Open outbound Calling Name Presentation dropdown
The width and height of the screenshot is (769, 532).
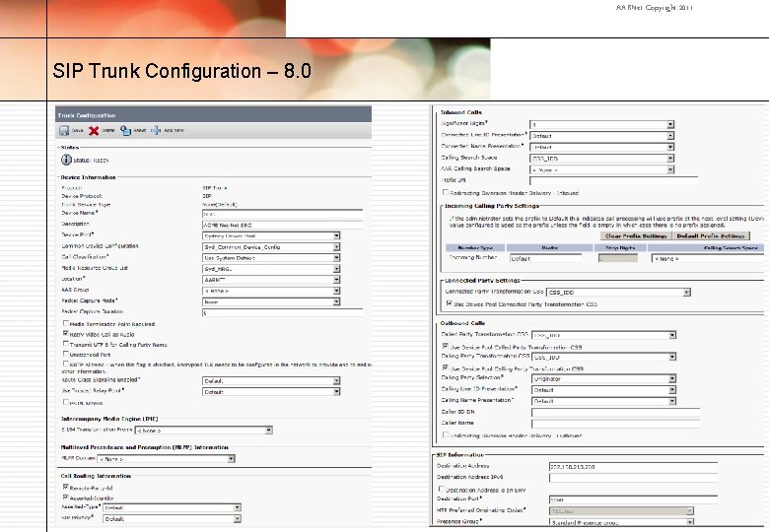pyautogui.click(x=604, y=401)
